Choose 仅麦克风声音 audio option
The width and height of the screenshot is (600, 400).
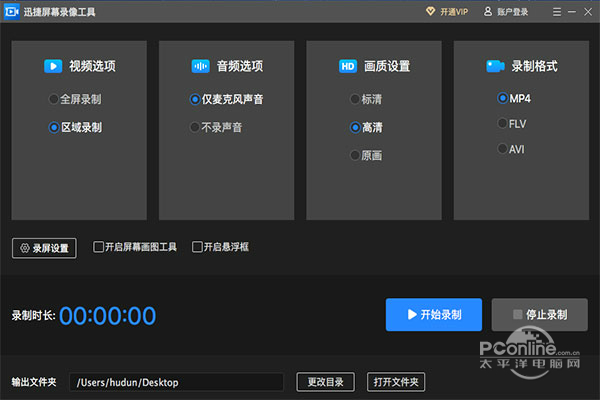(x=195, y=100)
